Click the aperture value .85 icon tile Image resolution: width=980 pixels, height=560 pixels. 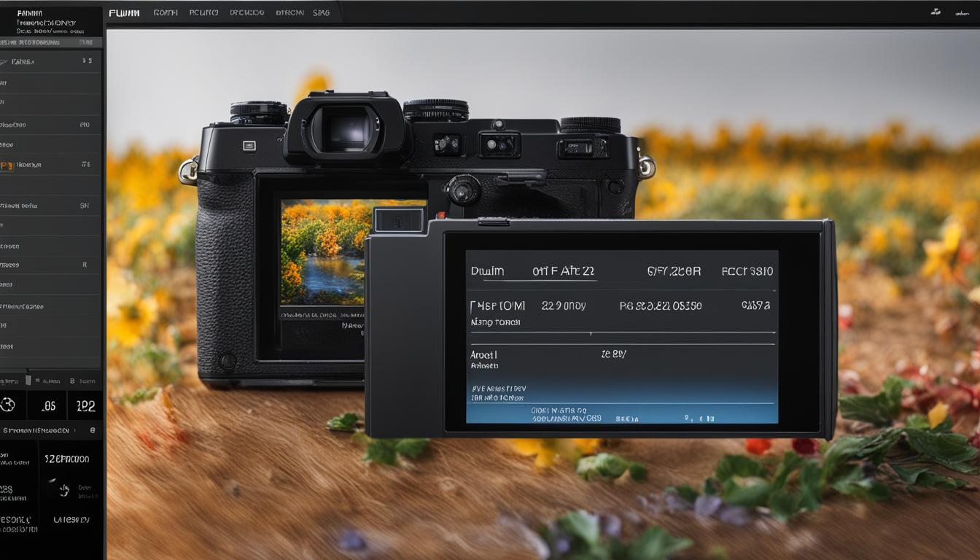pyautogui.click(x=47, y=405)
